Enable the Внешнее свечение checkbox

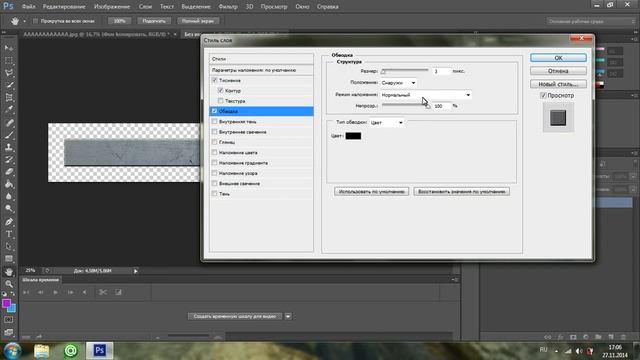coord(215,184)
